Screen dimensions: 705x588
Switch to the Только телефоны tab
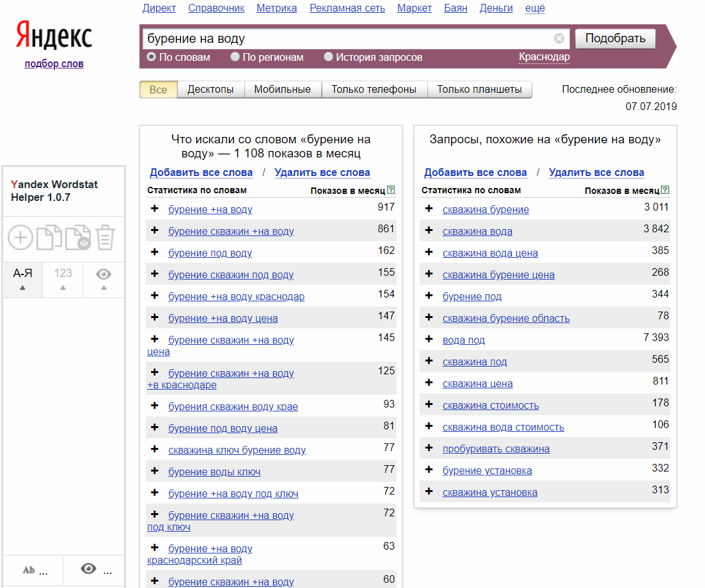[x=374, y=90]
